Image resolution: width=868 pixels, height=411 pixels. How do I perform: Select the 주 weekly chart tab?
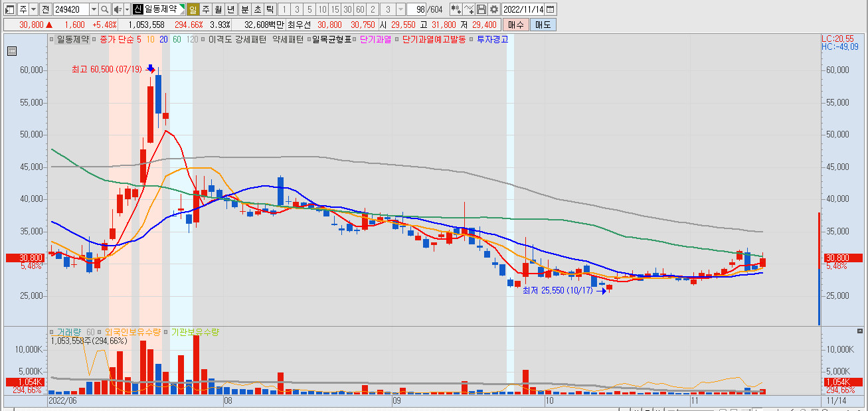tap(205, 9)
